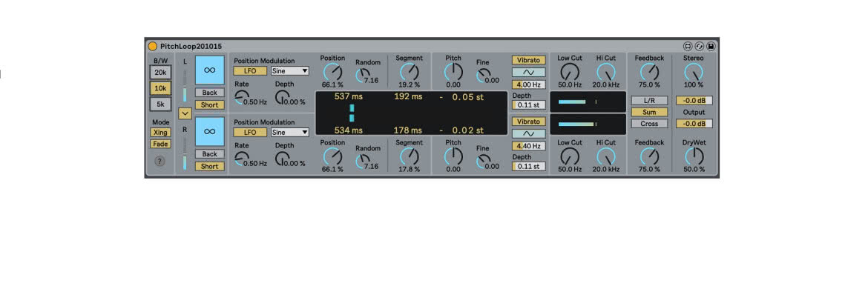
Task: Click the L channel Position knob
Action: 332,72
